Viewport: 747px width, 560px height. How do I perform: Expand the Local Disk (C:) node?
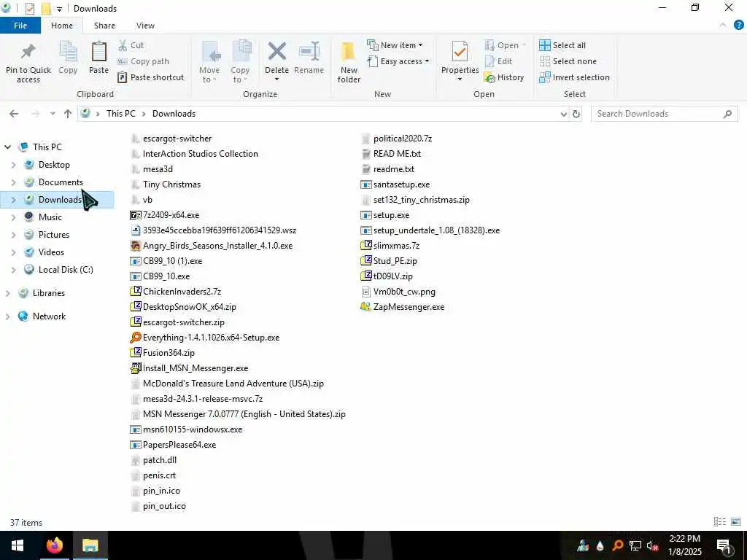click(x=13, y=270)
